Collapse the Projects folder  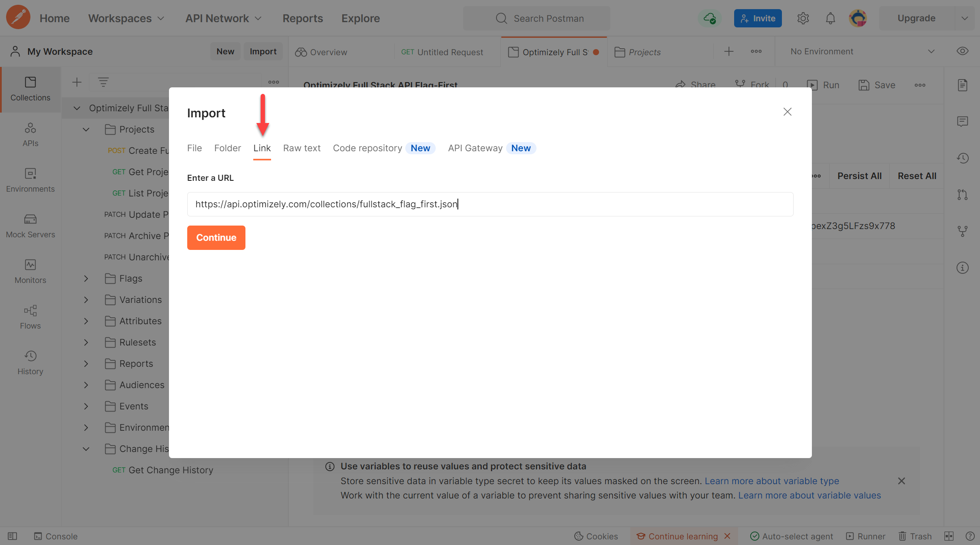coord(86,129)
